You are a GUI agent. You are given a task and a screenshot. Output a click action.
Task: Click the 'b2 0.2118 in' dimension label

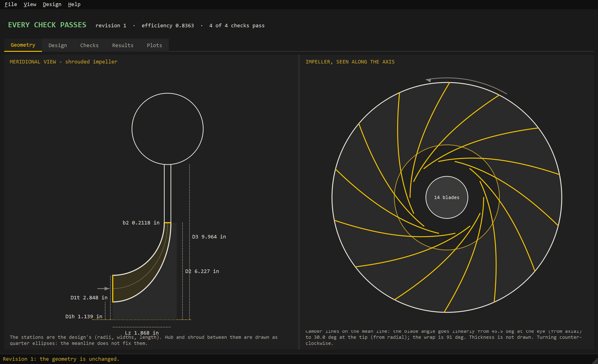click(x=141, y=223)
